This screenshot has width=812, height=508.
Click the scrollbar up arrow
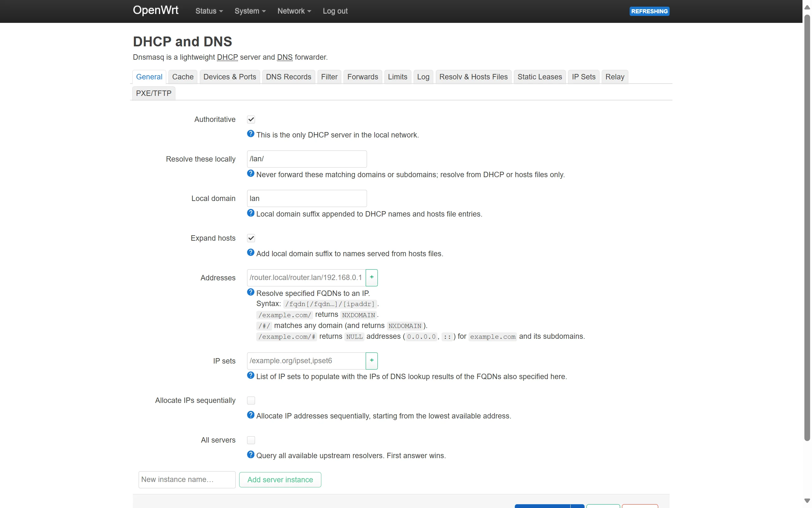(x=807, y=7)
